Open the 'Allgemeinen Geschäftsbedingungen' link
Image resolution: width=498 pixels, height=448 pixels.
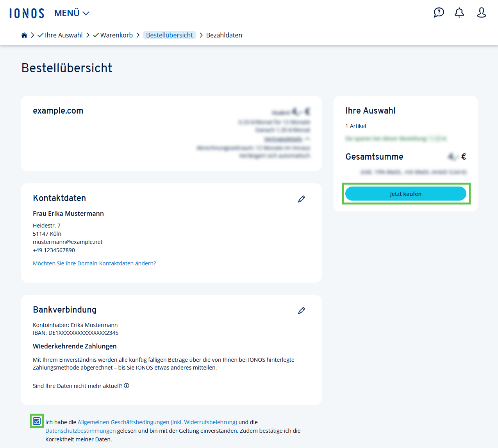pyautogui.click(x=157, y=422)
